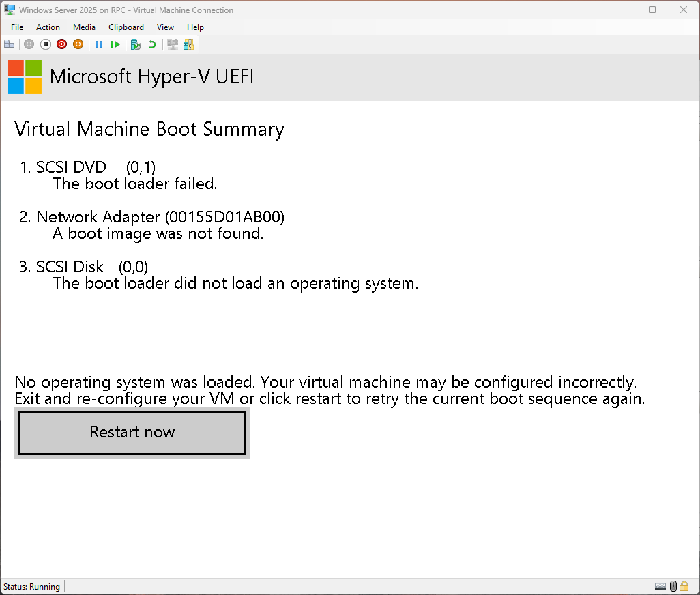Click the Restart now button
This screenshot has width=700, height=595.
[x=132, y=432]
